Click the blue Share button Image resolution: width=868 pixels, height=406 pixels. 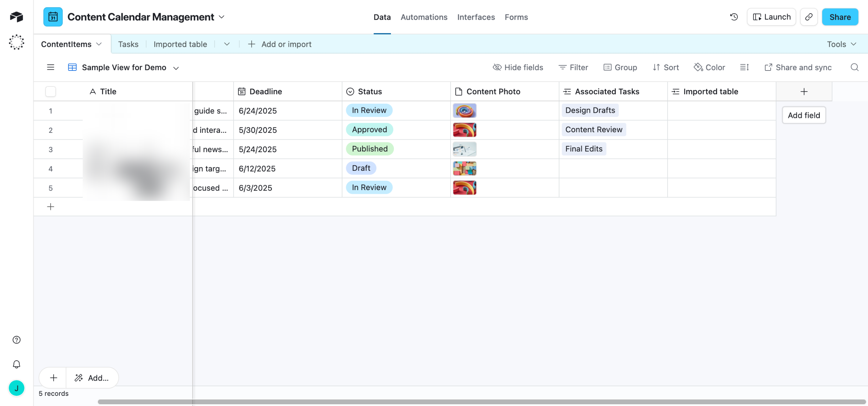(840, 17)
